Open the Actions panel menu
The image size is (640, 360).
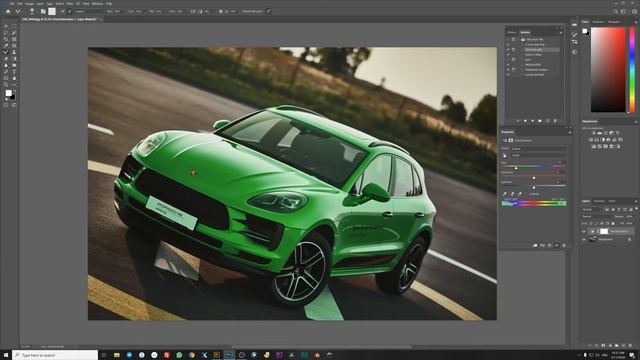tap(561, 32)
